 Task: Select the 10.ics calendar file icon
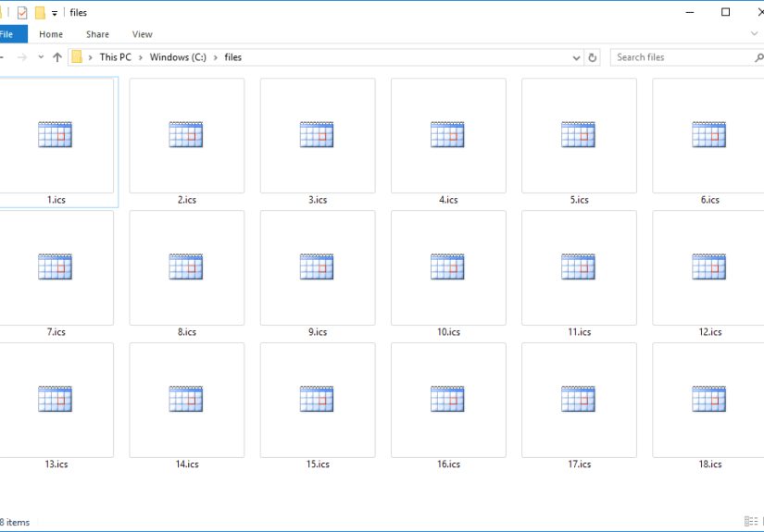point(447,266)
